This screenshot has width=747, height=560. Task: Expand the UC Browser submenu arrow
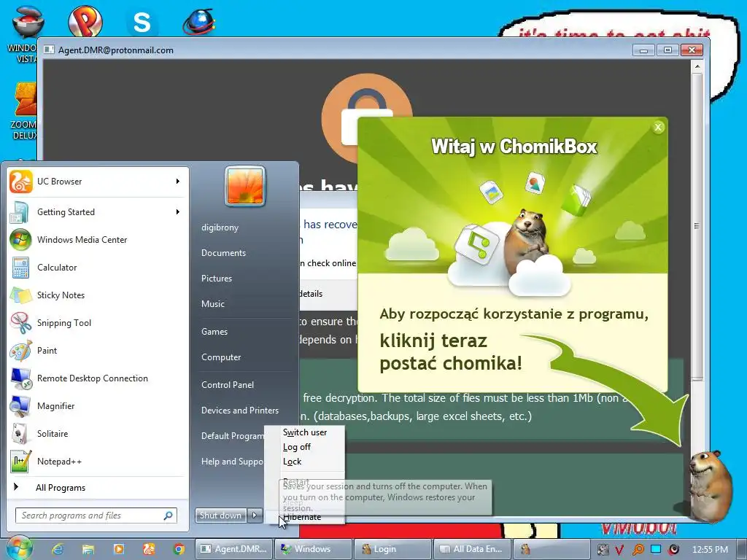178,182
